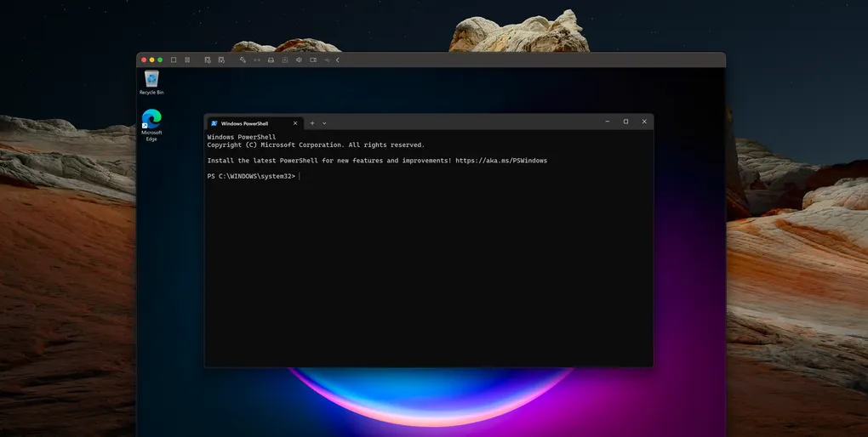Viewport: 868px width, 437px height.
Task: Close the Windows PowerShell tab
Action: (295, 123)
